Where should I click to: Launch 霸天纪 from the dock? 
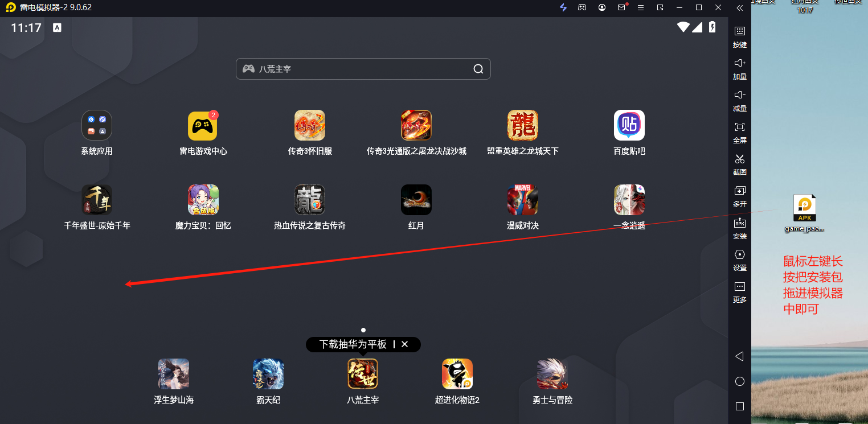pyautogui.click(x=268, y=374)
